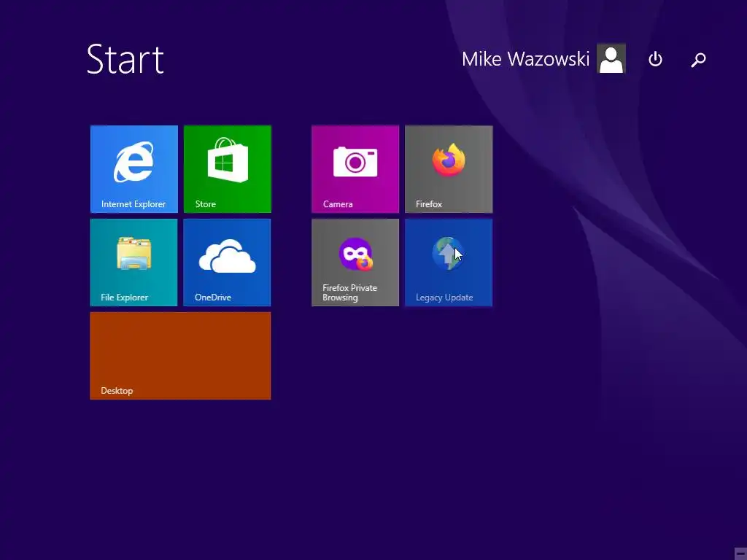Open Mike Wazowski account menu
The image size is (747, 560).
pos(526,59)
